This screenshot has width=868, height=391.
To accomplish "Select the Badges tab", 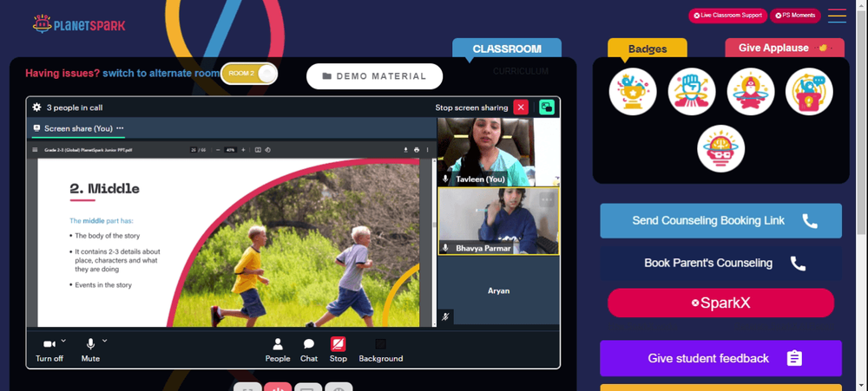I will pyautogui.click(x=648, y=49).
